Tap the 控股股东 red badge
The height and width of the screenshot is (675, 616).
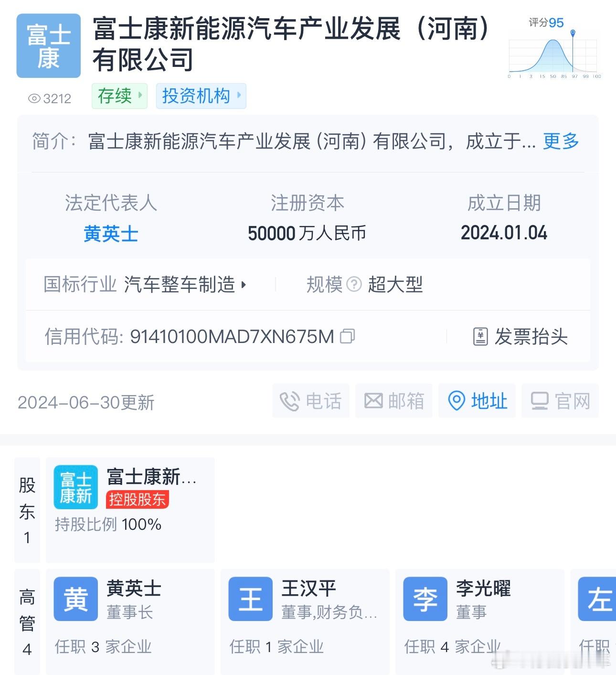(x=138, y=499)
